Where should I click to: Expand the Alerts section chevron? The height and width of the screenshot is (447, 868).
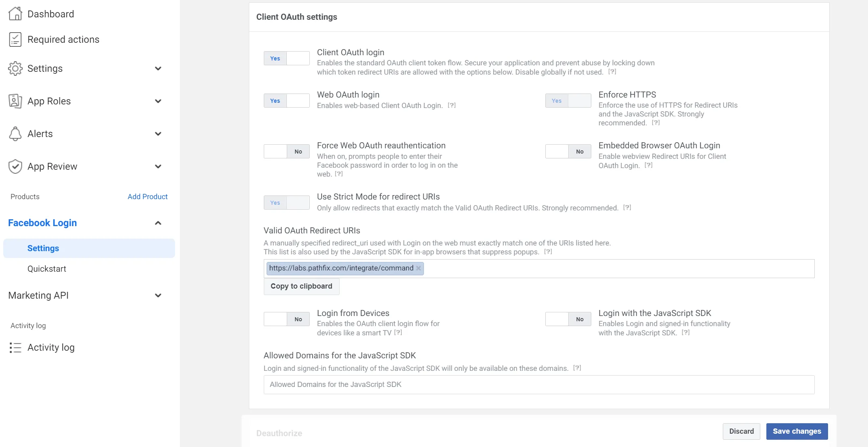point(158,134)
